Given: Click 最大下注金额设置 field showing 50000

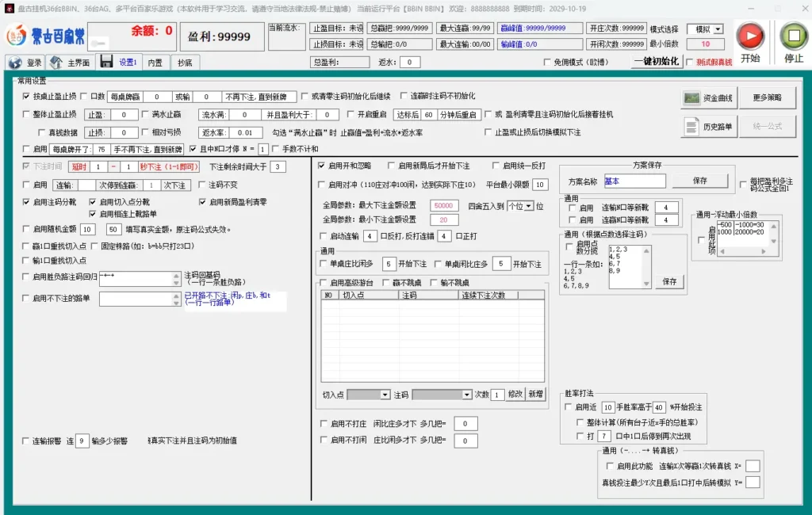Looking at the screenshot, I should point(444,205).
